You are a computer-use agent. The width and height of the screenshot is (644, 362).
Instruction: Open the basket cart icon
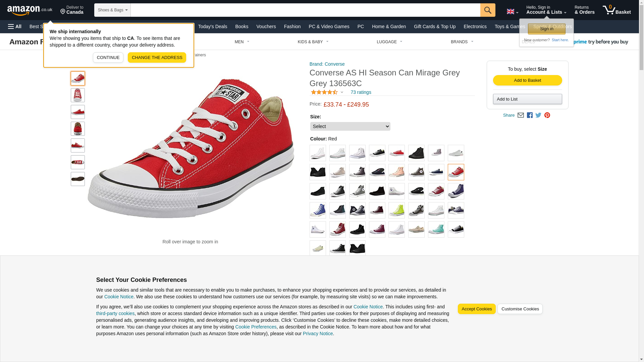pyautogui.click(x=616, y=10)
